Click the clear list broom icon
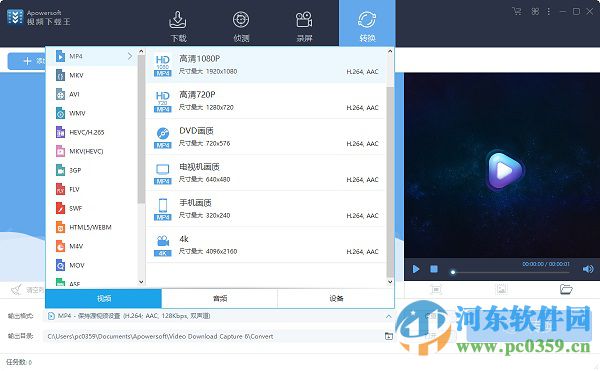 pyautogui.click(x=16, y=290)
